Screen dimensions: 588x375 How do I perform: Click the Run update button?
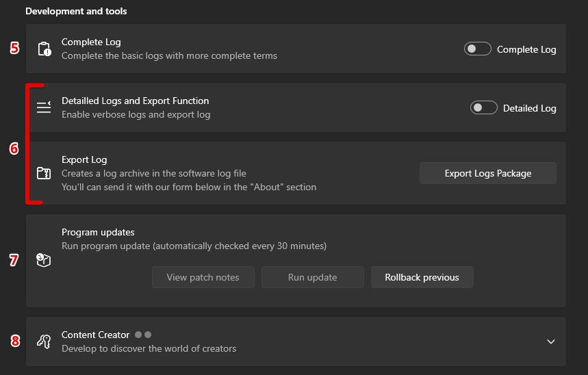pyautogui.click(x=313, y=277)
